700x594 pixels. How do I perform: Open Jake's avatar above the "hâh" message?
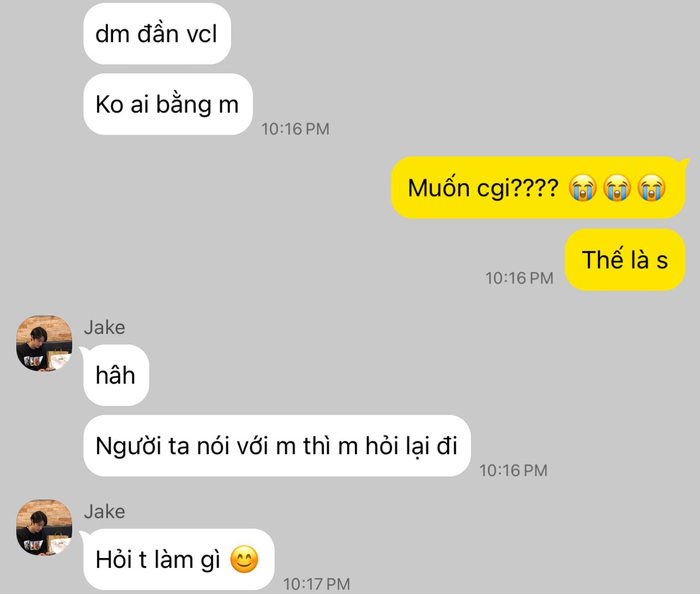point(44,344)
